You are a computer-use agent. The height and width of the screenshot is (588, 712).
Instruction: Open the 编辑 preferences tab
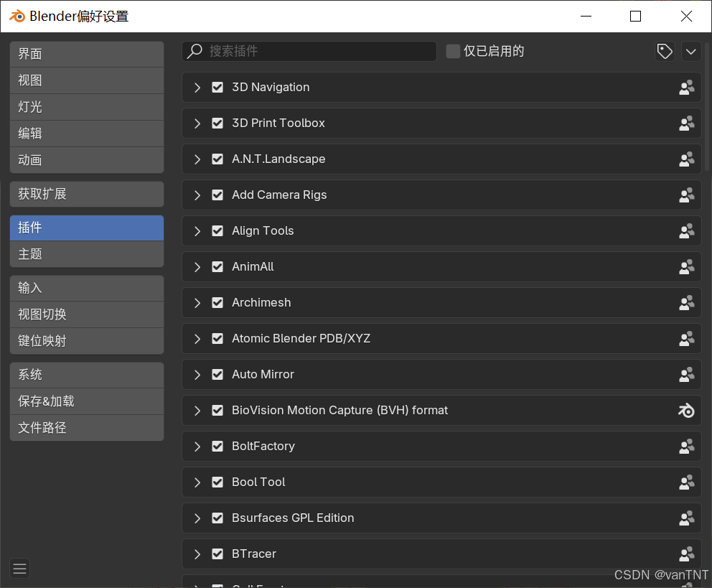tap(87, 134)
